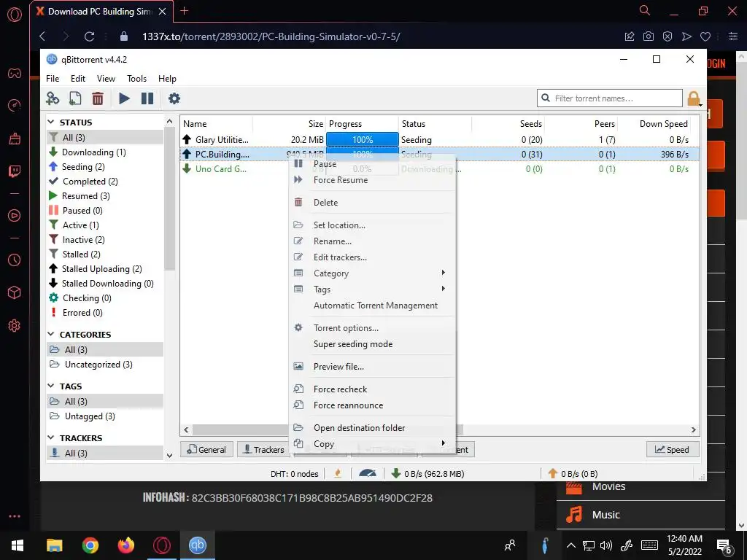
Task: Choose Delete in the context menu
Action: (x=371, y=203)
